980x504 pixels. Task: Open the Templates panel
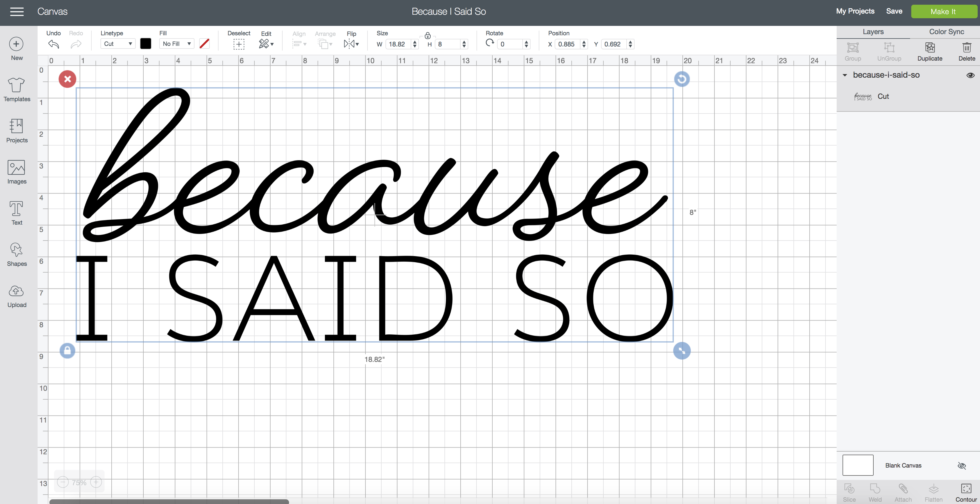17,90
